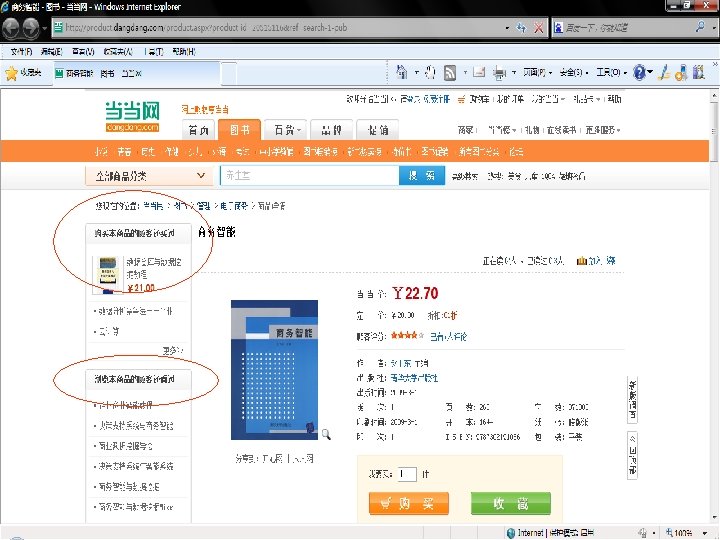The image size is (720, 540).
Task: Expand the RSS feeds dropdown arrow
Action: point(465,73)
